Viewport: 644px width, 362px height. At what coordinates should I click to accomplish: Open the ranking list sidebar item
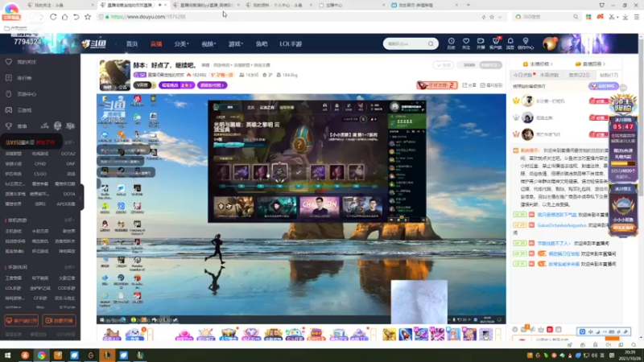(x=19, y=78)
